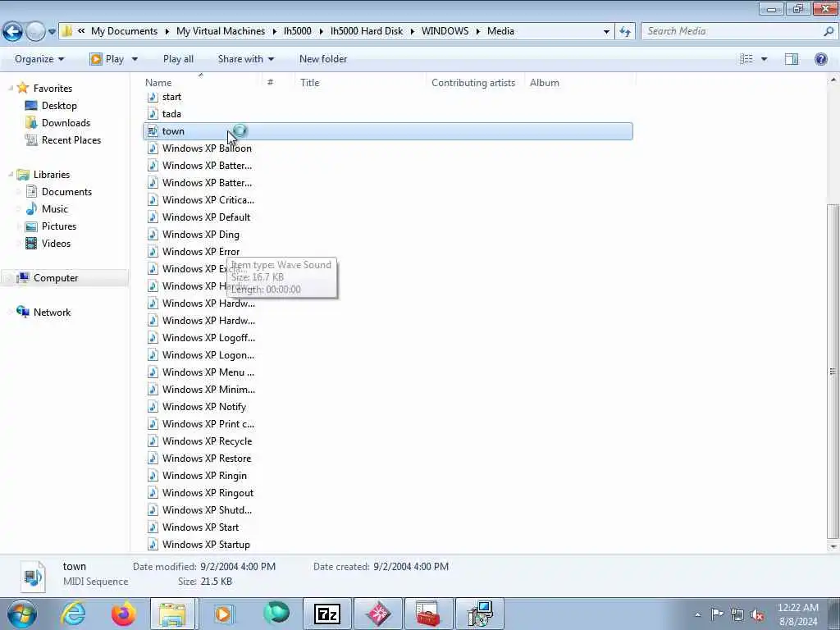
Task: Select the Windows XP Restore file icon
Action: (153, 458)
